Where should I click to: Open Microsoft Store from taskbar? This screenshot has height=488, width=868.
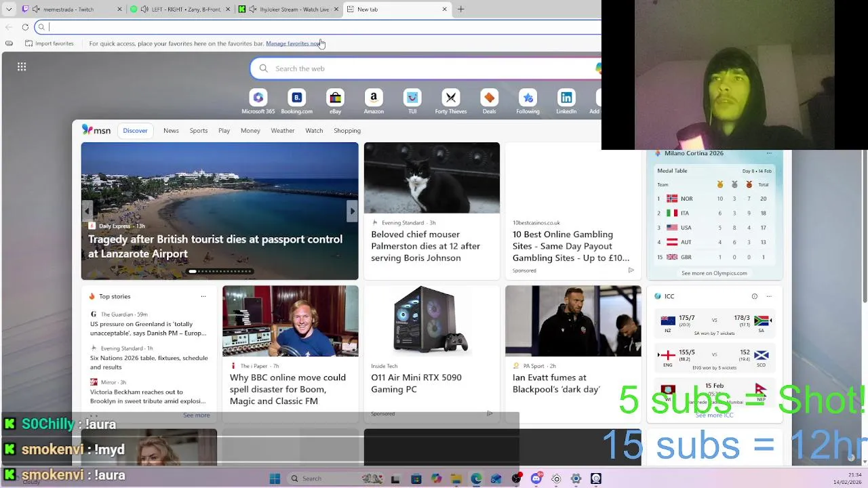[416, 479]
